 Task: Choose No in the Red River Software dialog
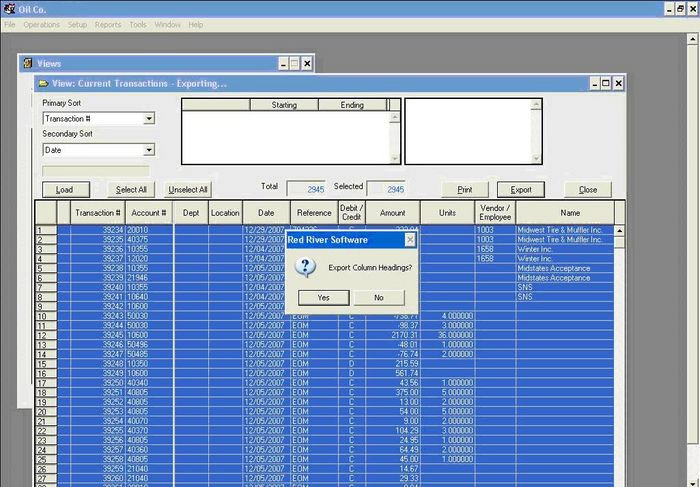[379, 298]
